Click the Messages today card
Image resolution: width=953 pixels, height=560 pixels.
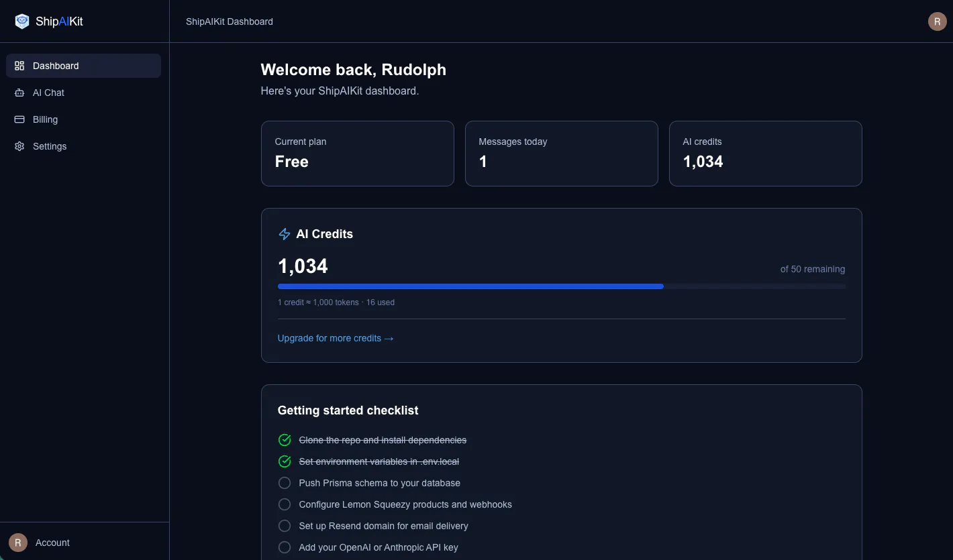pos(562,154)
